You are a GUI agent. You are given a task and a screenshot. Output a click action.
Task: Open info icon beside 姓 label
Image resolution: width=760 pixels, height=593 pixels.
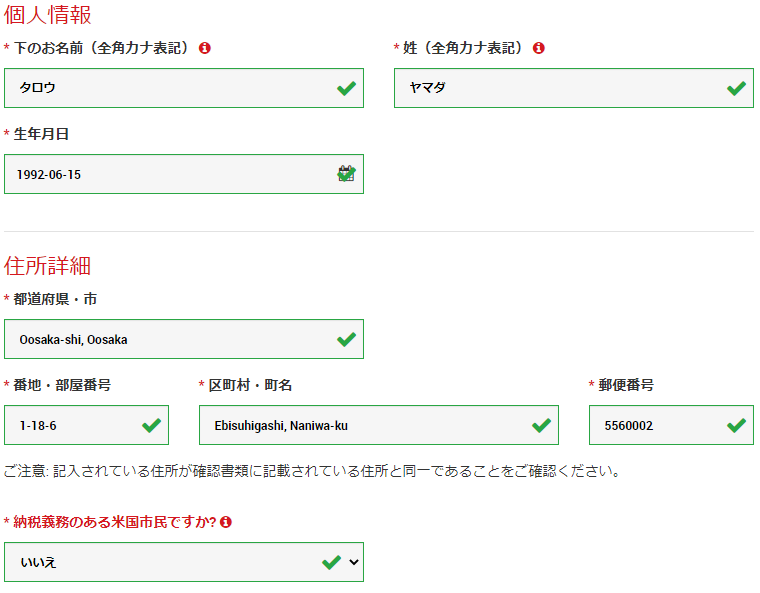tap(538, 48)
